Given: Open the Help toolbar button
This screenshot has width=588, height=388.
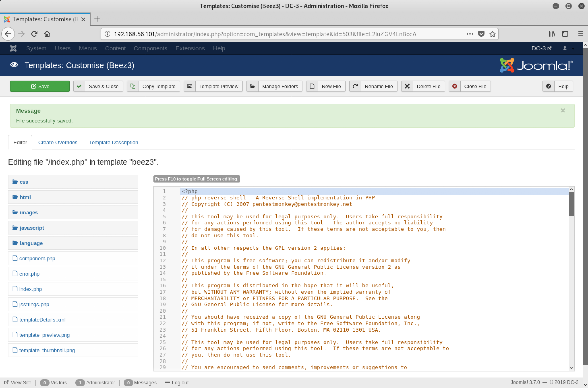Looking at the screenshot, I should click(558, 86).
